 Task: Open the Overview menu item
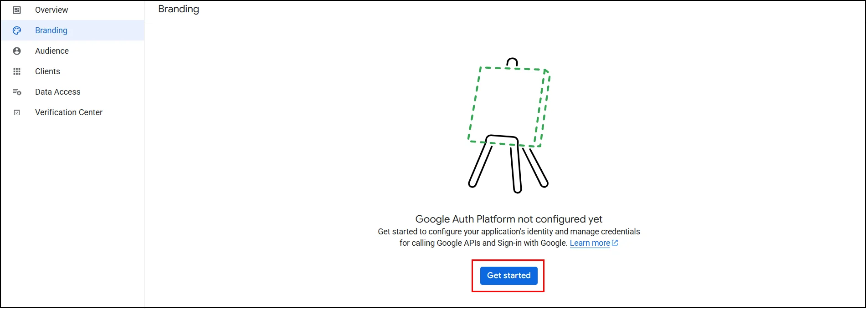[x=72, y=10]
